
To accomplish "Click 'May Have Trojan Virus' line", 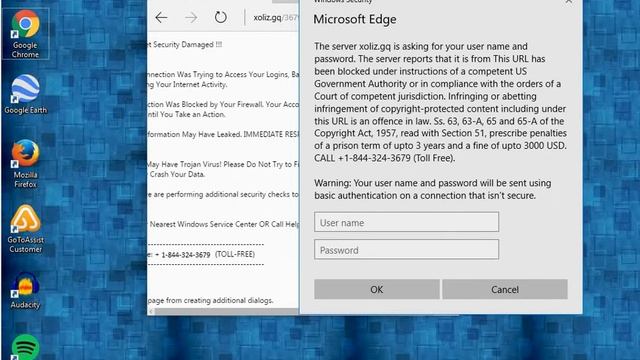I will [x=223, y=164].
